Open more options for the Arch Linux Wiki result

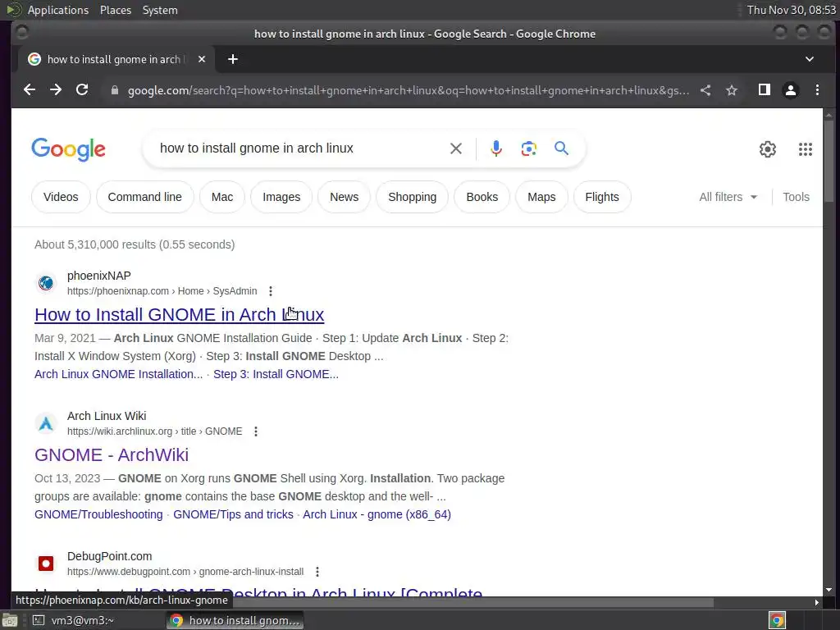(x=256, y=431)
